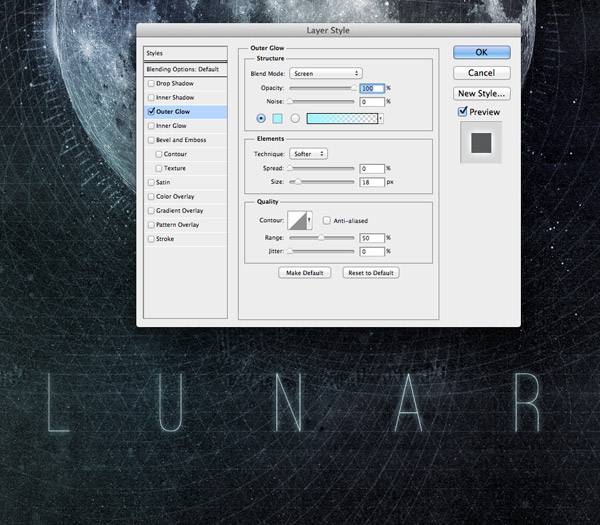Disable the Preview checkbox
Viewport: 600px width, 525px height.
462,112
